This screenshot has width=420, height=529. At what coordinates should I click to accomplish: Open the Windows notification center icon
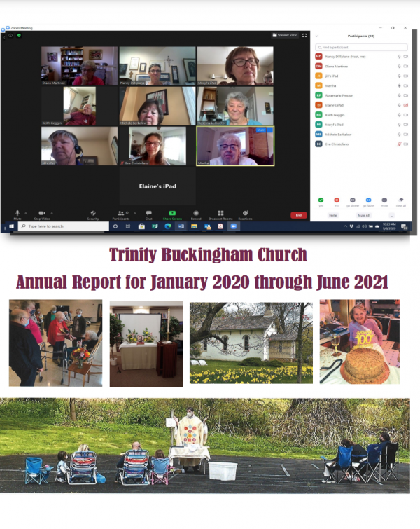404,226
